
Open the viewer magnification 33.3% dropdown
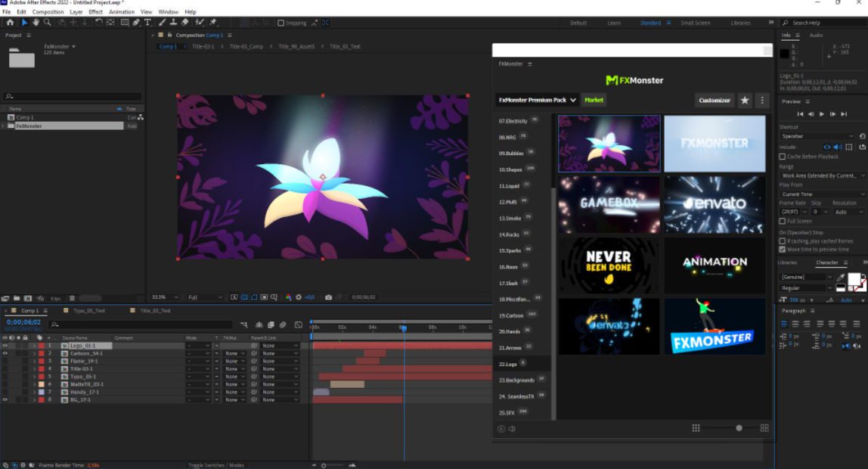(166, 297)
